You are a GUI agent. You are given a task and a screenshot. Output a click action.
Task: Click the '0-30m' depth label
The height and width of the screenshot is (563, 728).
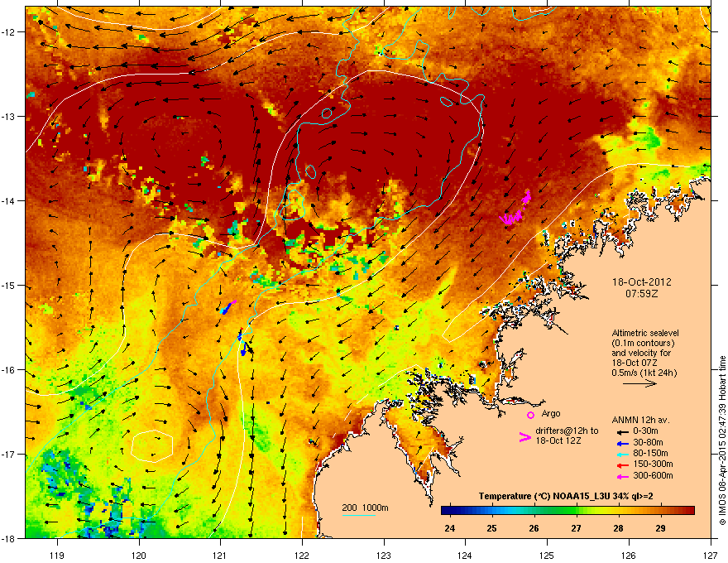646,431
